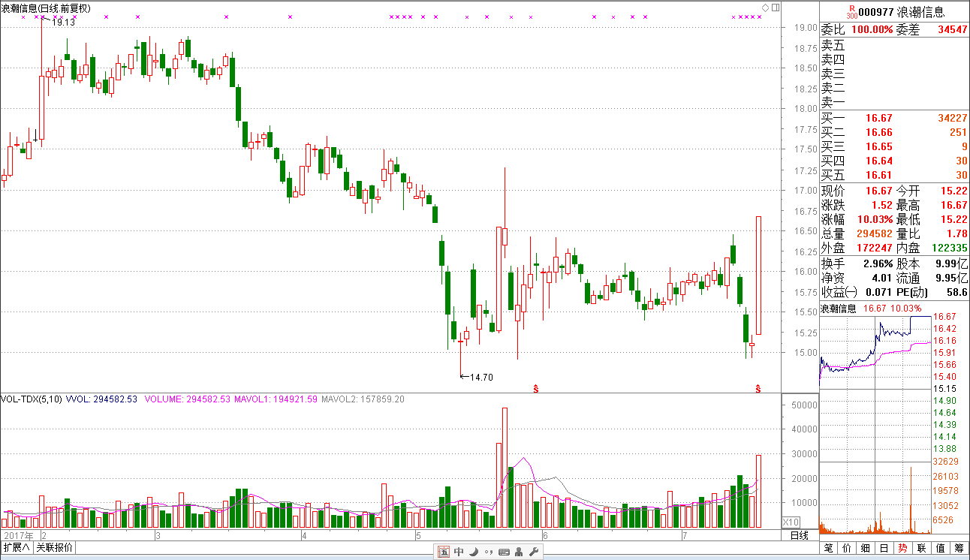Click the 2017年 date axis label
970x560 pixels.
tap(18, 535)
